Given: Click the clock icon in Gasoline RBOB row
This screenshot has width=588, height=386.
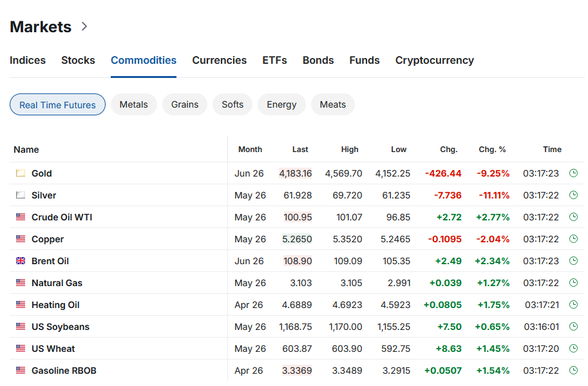Looking at the screenshot, I should click(x=573, y=371).
